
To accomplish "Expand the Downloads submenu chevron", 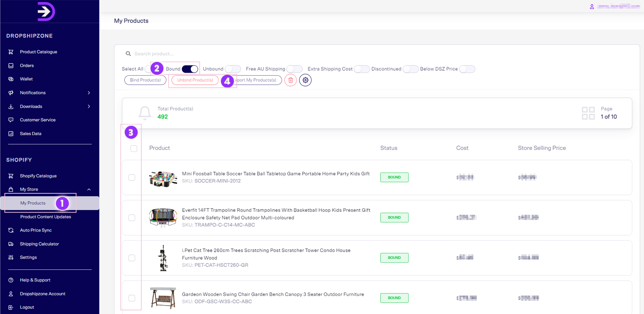I will point(89,107).
